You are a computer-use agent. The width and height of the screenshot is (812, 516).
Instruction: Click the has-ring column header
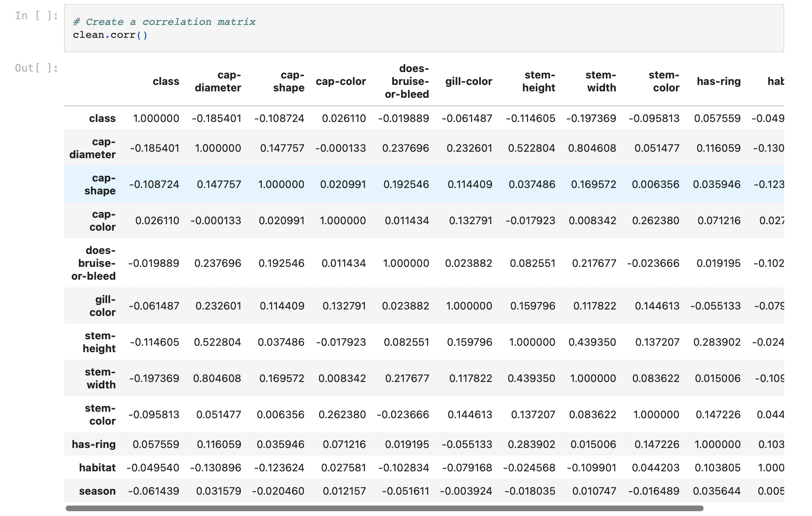[x=719, y=81]
